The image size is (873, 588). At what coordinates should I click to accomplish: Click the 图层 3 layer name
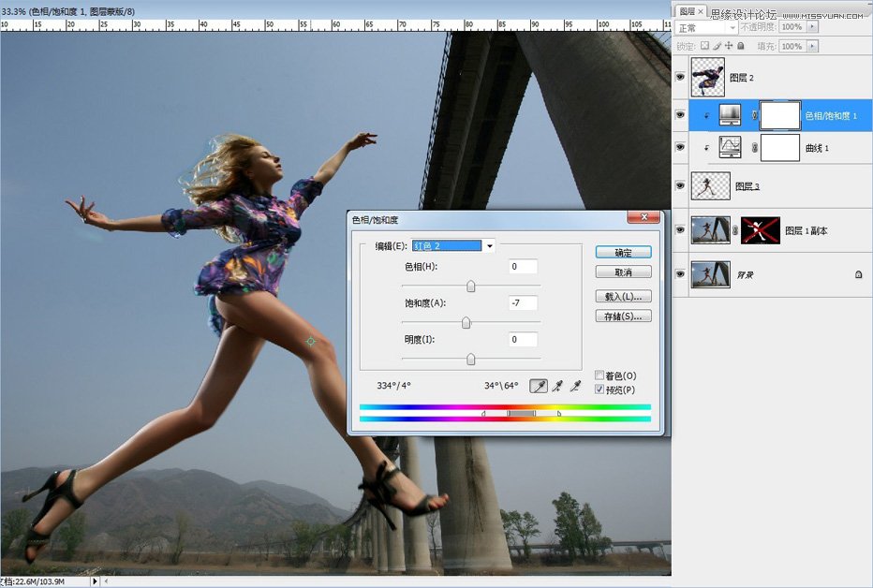(x=747, y=186)
